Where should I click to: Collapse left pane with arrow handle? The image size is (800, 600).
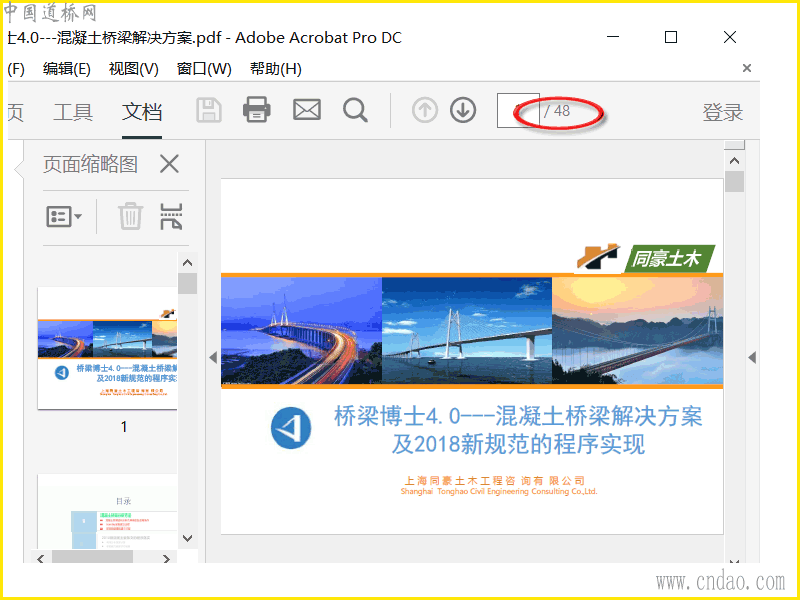(213, 358)
